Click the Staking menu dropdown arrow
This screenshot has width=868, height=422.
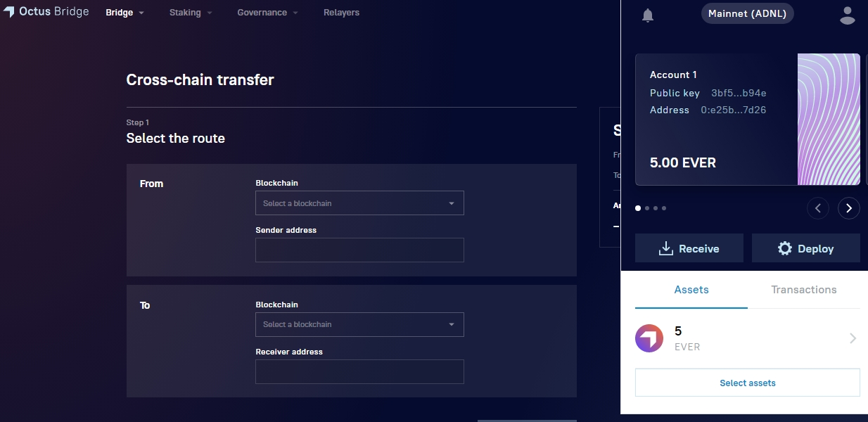click(210, 13)
